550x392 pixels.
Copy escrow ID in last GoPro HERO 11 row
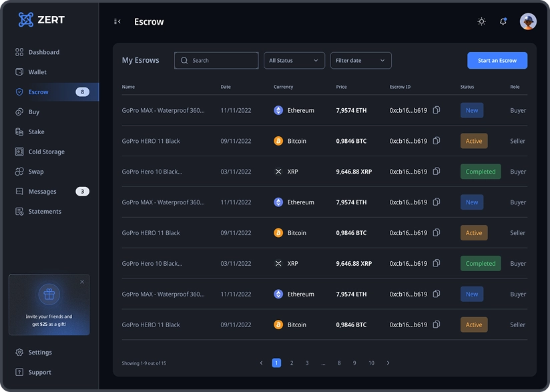click(x=437, y=325)
